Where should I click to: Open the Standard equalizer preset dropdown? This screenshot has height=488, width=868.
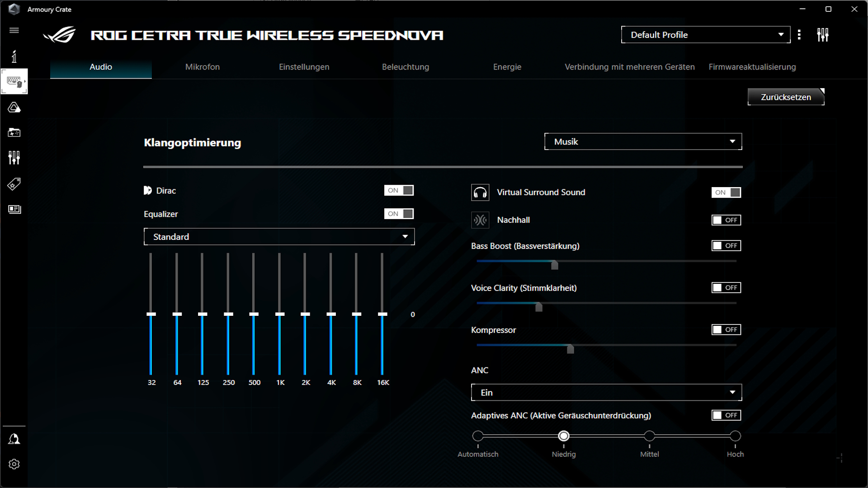click(279, 236)
